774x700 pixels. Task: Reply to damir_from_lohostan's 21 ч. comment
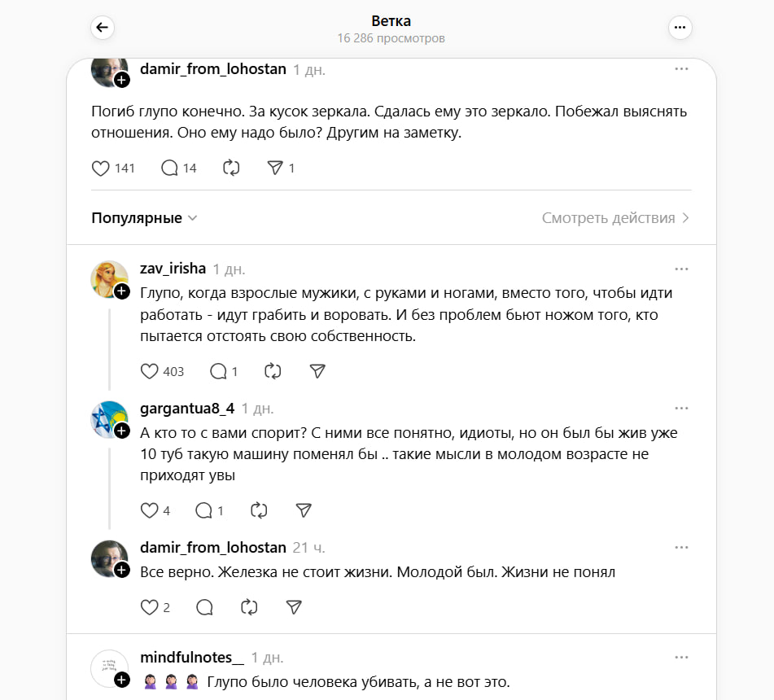pos(204,607)
